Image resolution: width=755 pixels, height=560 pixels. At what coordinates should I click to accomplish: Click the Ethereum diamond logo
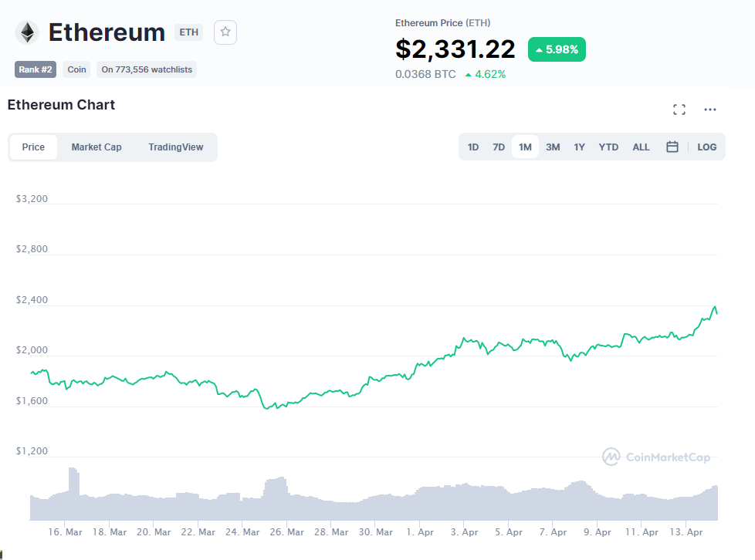(x=28, y=32)
